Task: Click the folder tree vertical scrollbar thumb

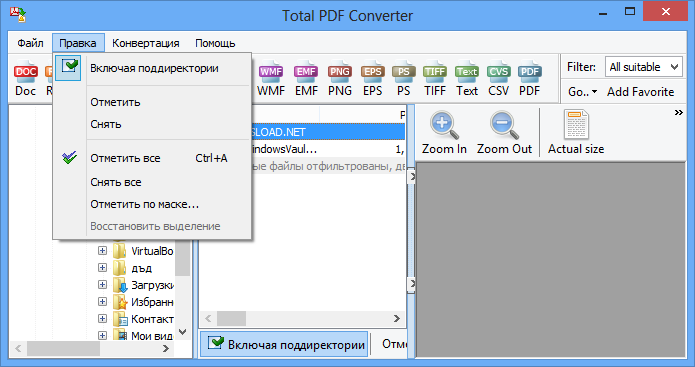Action: pyautogui.click(x=183, y=258)
